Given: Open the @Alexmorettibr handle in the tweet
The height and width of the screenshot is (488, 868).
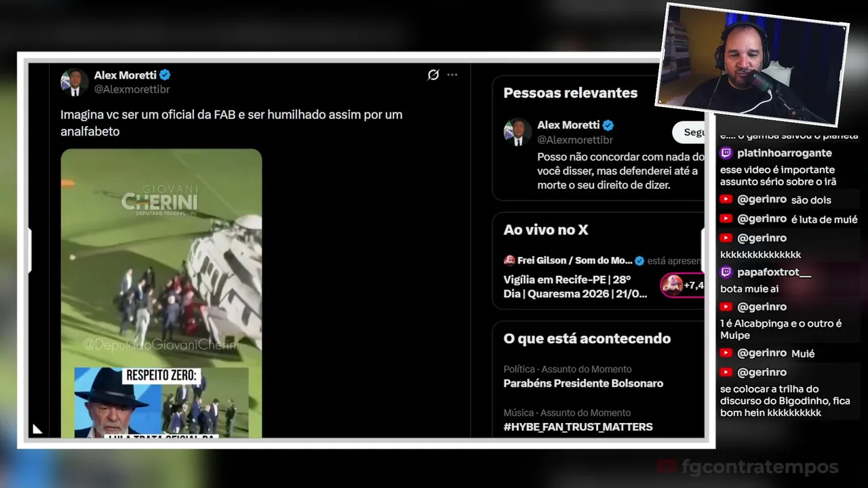Looking at the screenshot, I should point(132,89).
